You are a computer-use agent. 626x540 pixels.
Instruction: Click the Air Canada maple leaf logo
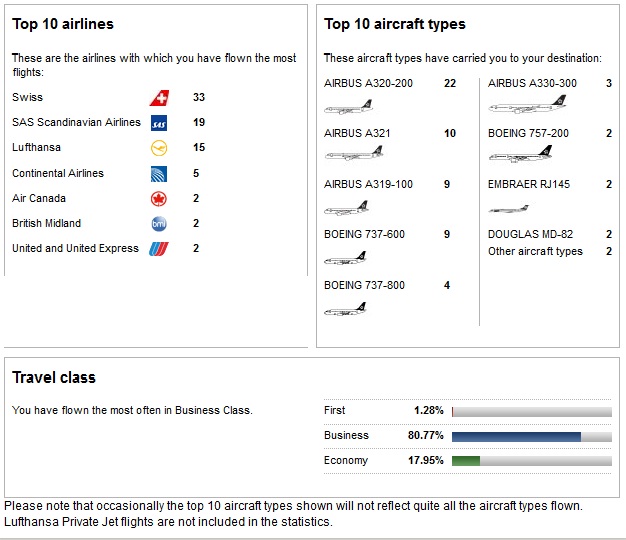pos(158,199)
